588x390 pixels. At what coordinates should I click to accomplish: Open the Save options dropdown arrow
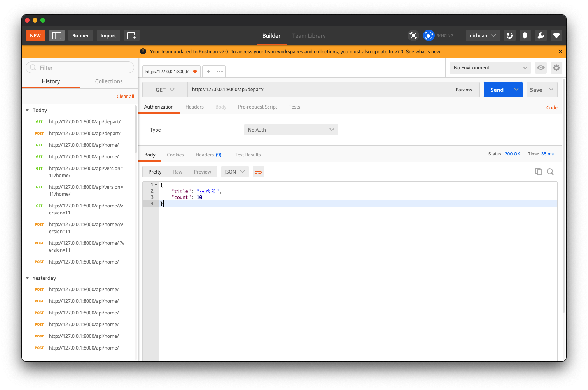click(551, 90)
